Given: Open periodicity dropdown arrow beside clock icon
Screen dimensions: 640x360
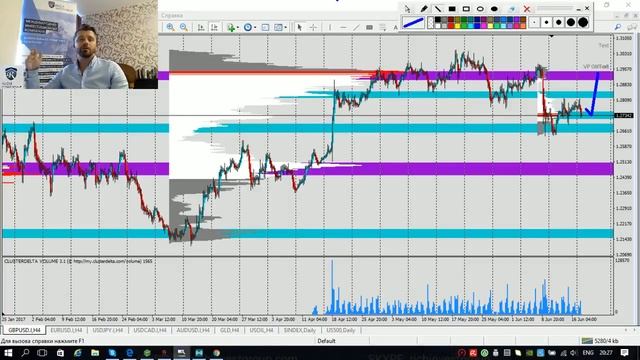Looking at the screenshot, I should (x=255, y=28).
